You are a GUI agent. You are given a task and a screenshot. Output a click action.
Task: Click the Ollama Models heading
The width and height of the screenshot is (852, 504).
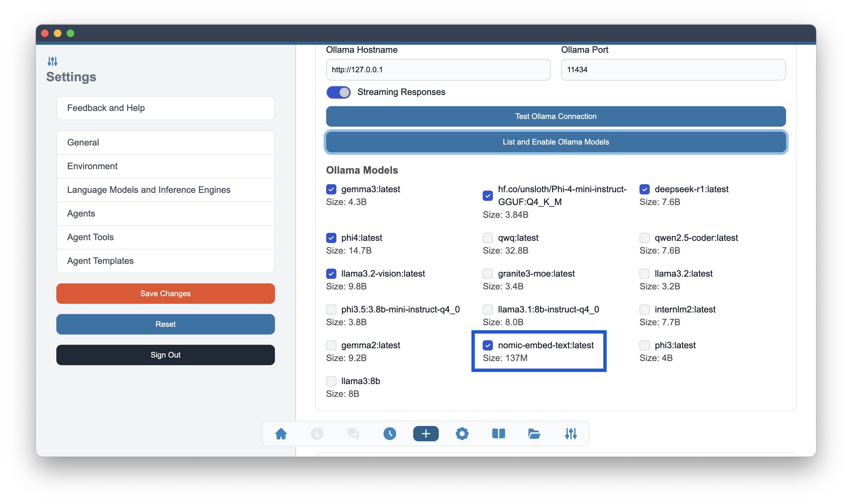[x=362, y=170]
